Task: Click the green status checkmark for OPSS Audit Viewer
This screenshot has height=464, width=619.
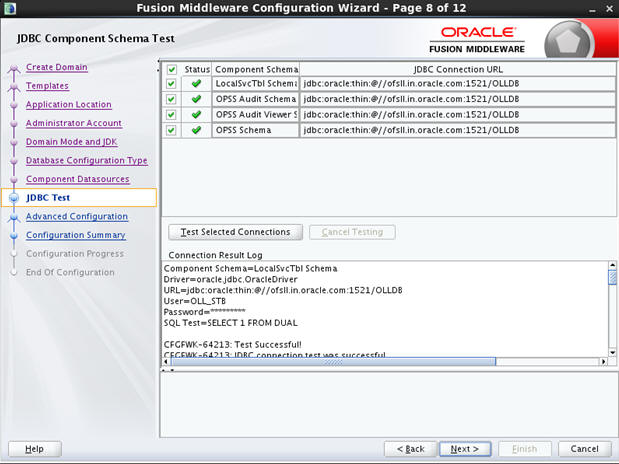Action: tap(196, 115)
